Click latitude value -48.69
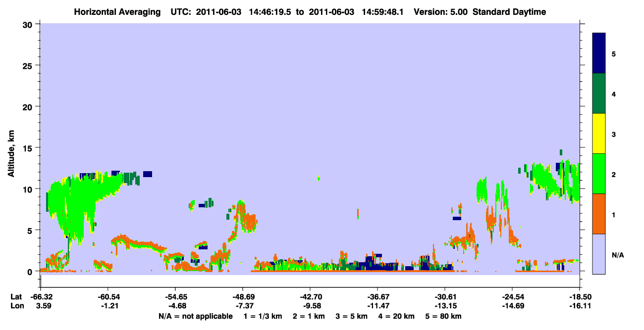The width and height of the screenshot is (644, 330). [x=243, y=297]
